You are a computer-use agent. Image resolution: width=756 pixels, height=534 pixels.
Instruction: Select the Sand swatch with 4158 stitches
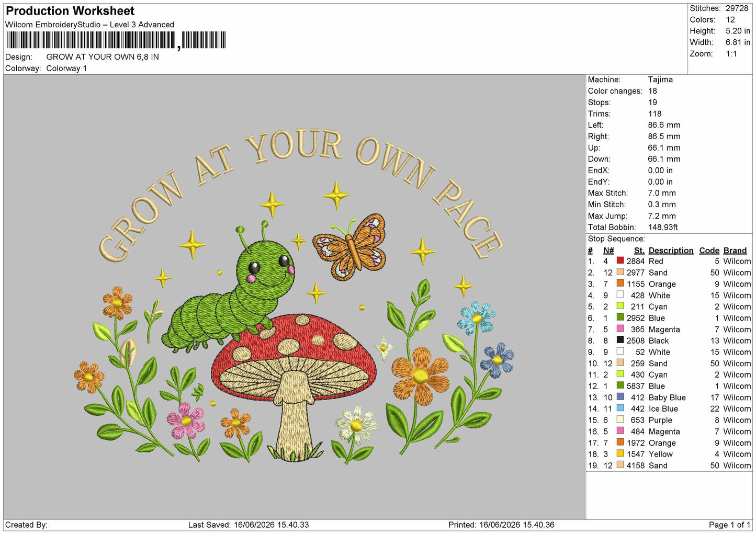[x=620, y=465]
